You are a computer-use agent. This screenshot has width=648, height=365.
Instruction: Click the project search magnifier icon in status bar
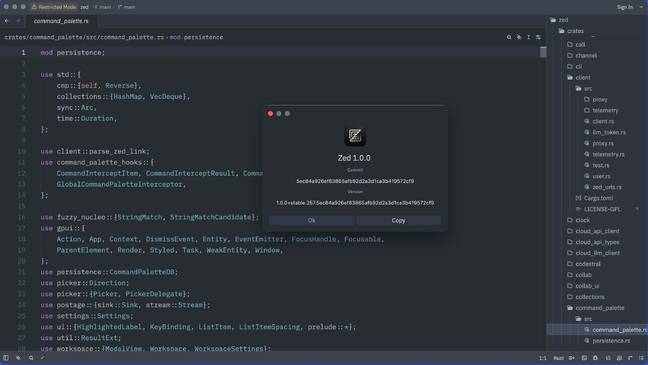[31, 358]
